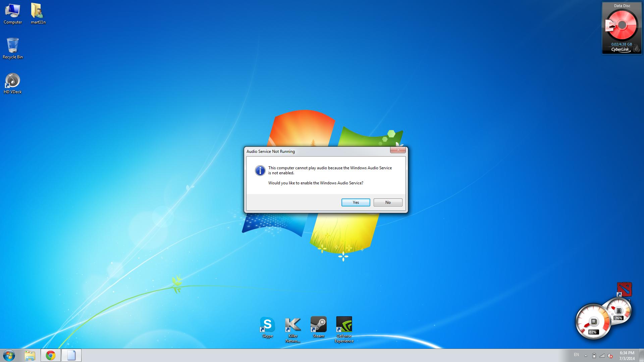Click the Show Desktop strip
644x362 pixels.
click(x=641, y=355)
